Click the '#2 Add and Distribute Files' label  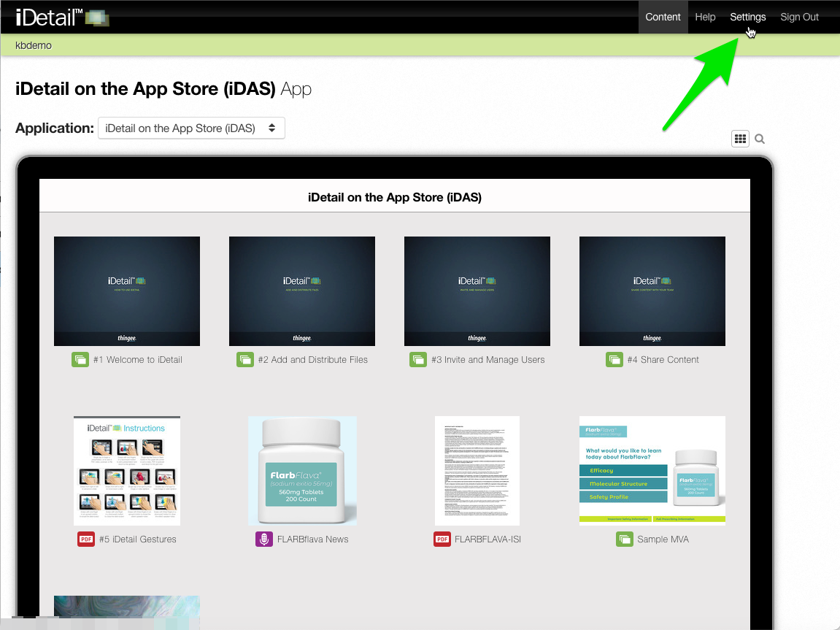coord(313,359)
